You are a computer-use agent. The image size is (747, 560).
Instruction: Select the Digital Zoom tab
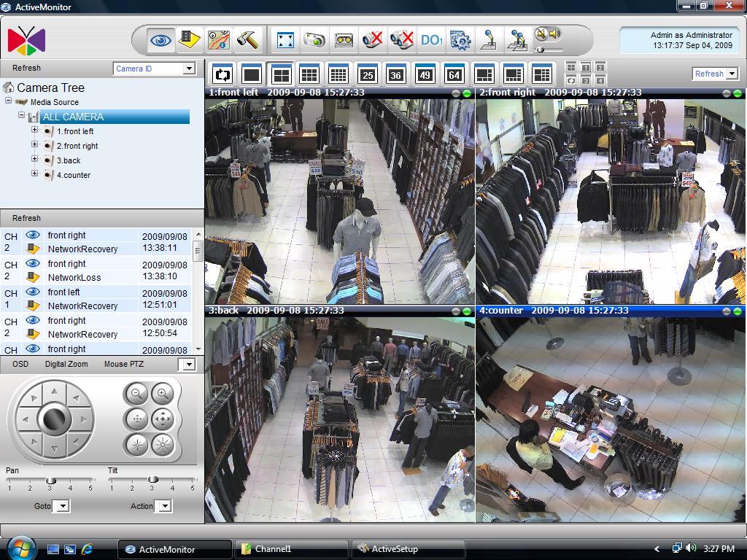click(x=66, y=364)
